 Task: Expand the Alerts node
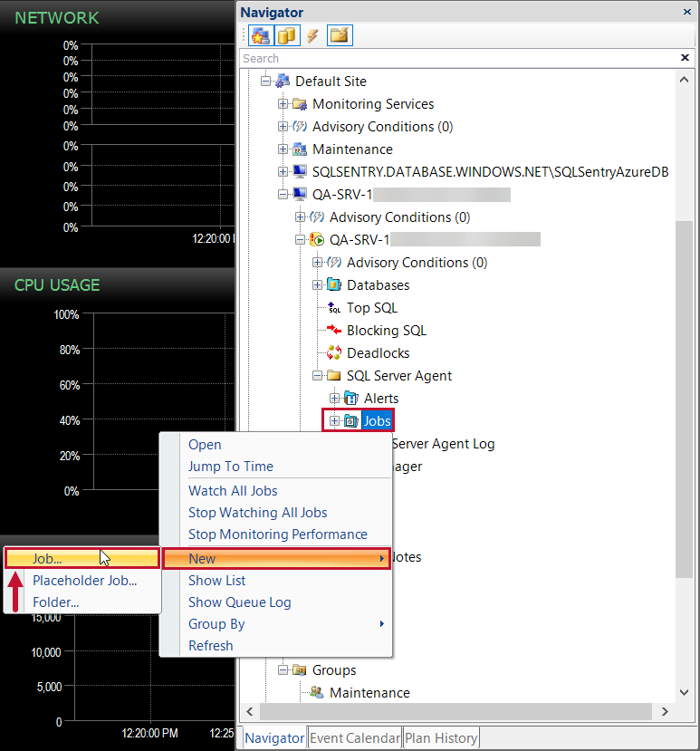[335, 398]
